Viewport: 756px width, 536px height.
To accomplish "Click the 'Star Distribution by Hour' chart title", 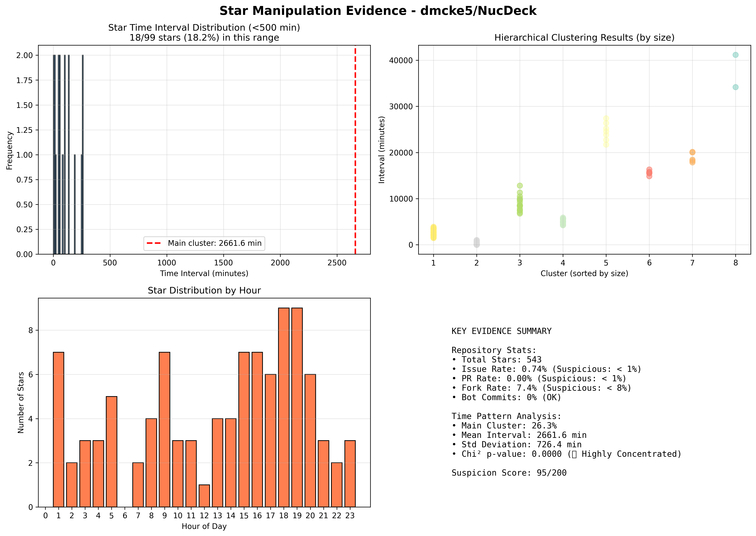I will tap(204, 290).
